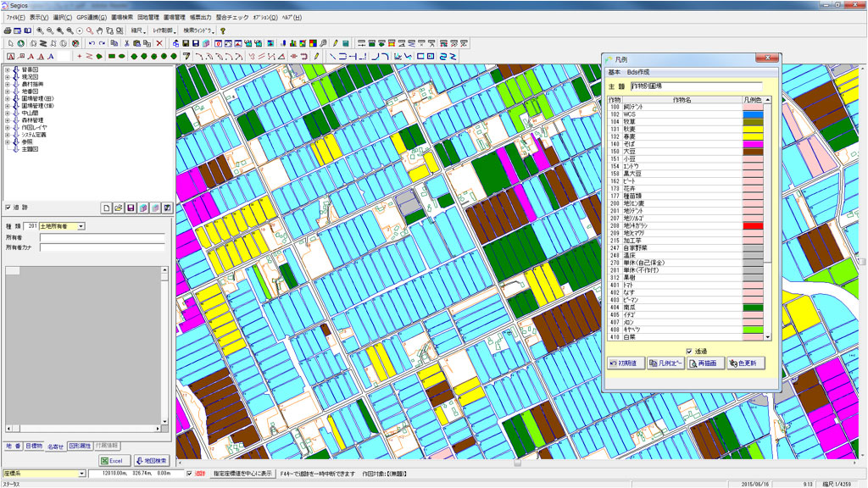Open the 整合チェック menu

tap(232, 18)
